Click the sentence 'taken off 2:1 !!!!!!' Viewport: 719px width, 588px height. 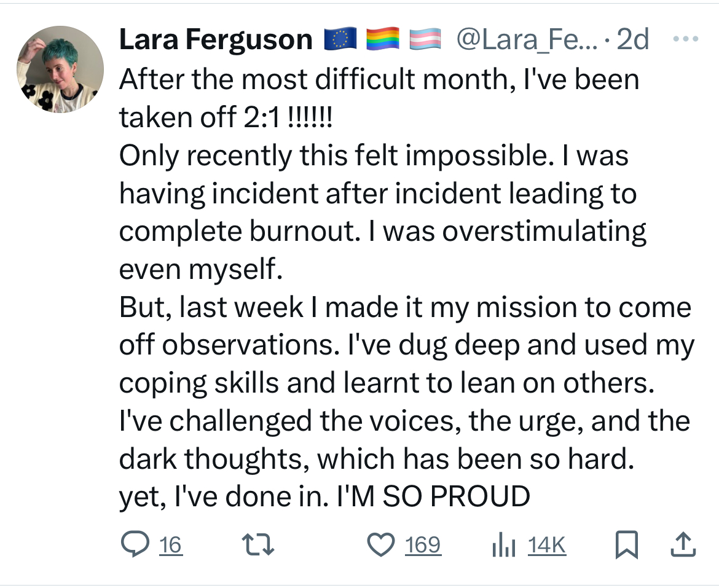coord(226,117)
